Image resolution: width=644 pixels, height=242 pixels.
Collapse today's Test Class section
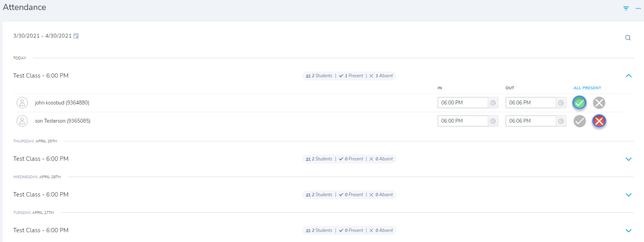coord(629,76)
